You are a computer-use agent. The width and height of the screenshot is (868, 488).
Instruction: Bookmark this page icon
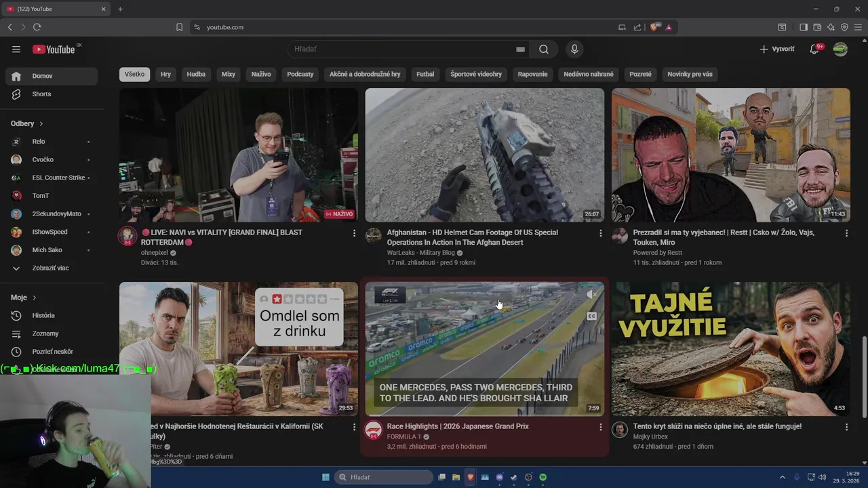coord(179,27)
